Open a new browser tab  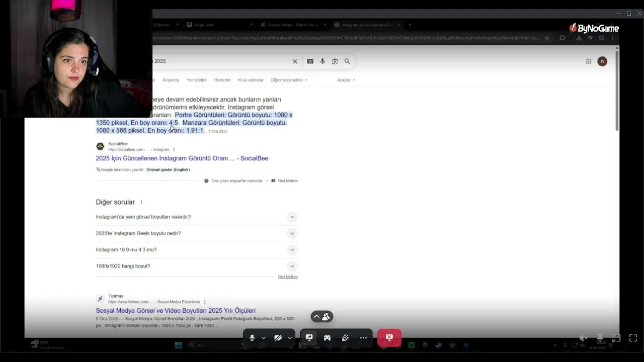coord(410,25)
